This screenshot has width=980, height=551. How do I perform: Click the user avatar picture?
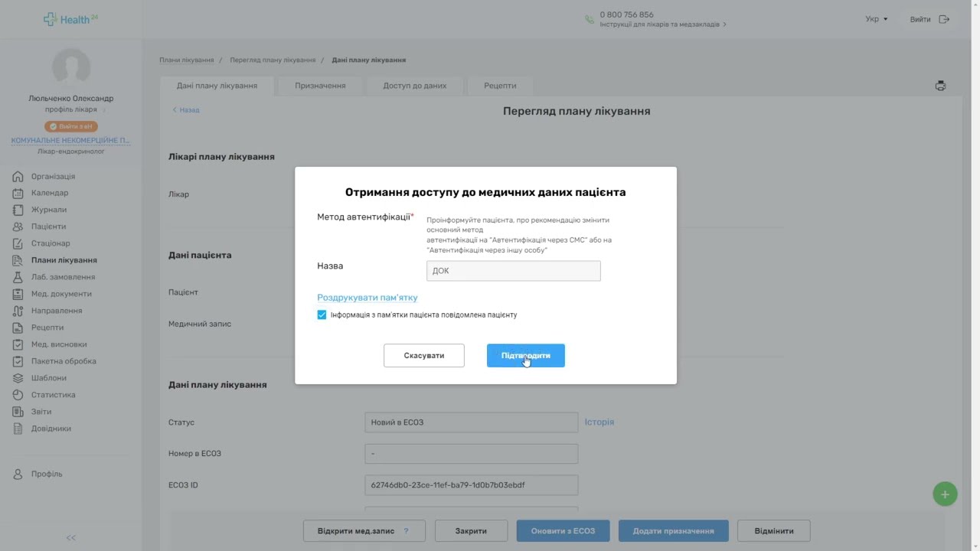coord(71,67)
